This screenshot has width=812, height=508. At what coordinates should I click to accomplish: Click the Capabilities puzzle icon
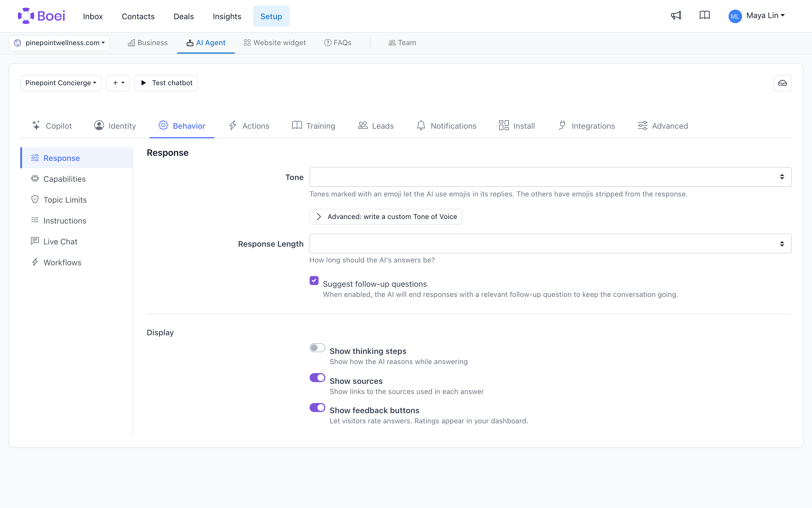pyautogui.click(x=35, y=179)
